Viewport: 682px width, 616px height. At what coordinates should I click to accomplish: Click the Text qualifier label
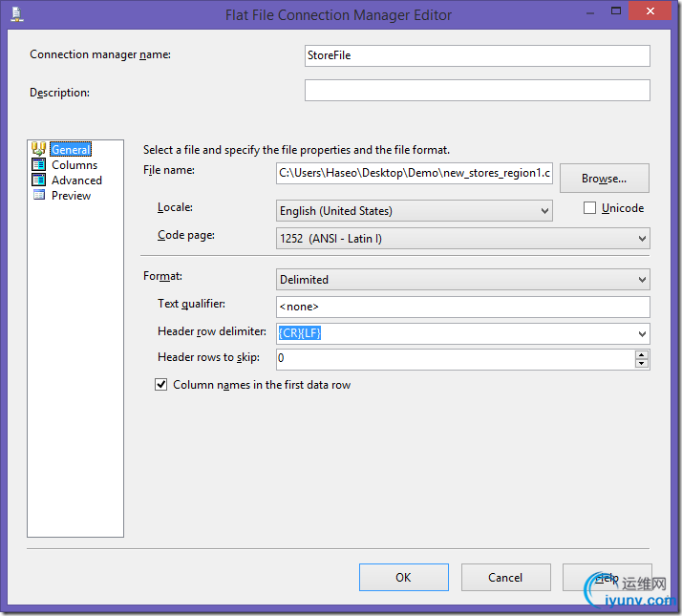[191, 304]
